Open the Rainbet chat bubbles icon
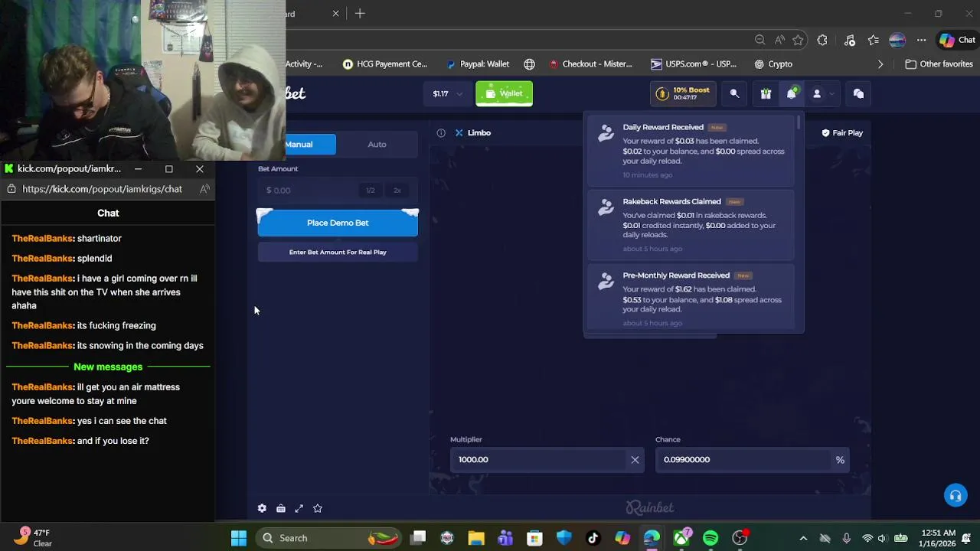 (858, 93)
